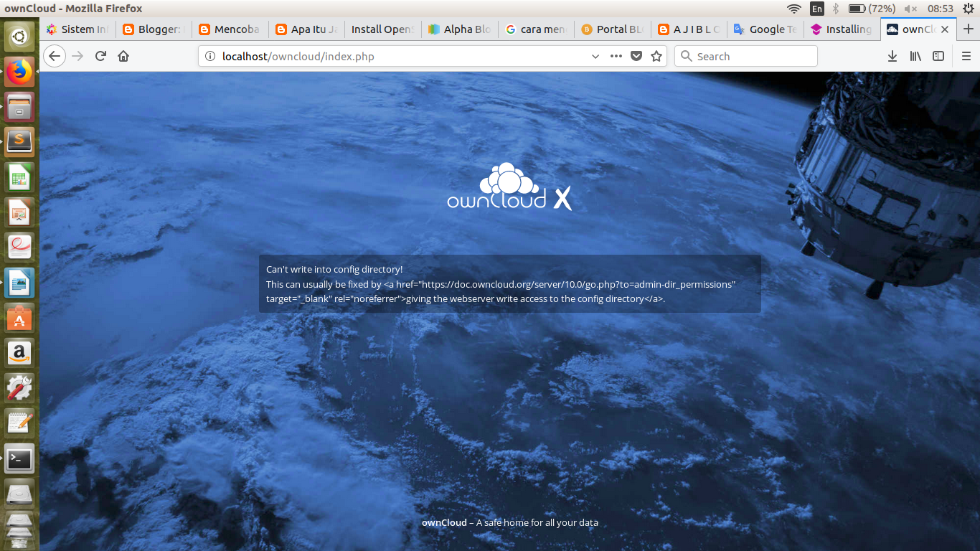Switch to Google Te tab

pos(765,29)
